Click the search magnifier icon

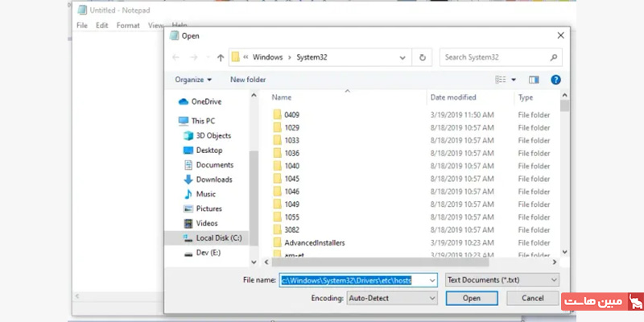pos(554,57)
